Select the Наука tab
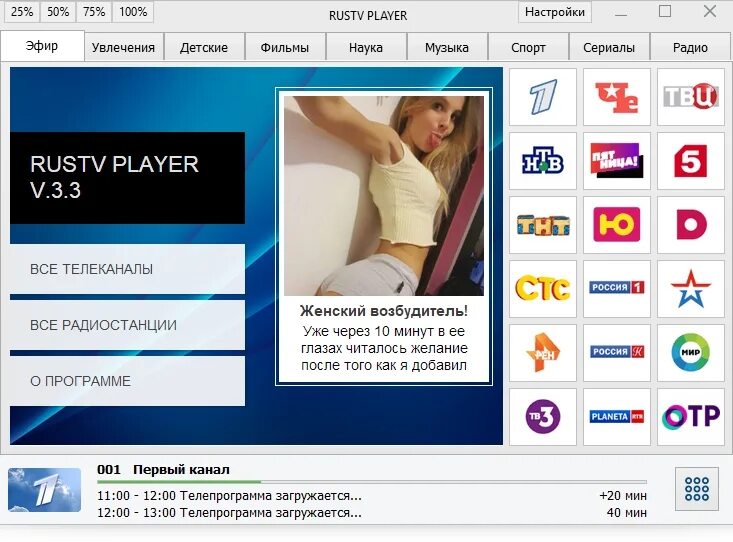 (x=366, y=47)
